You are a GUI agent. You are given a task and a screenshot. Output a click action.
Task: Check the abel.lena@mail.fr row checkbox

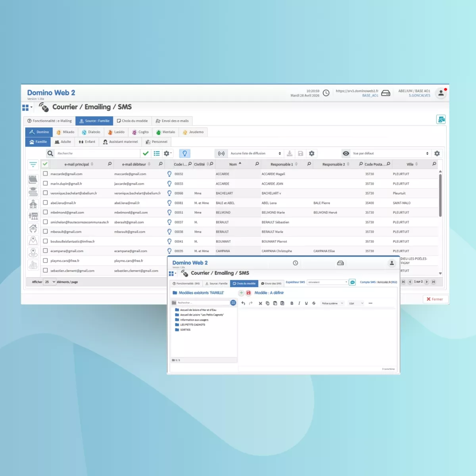45,203
